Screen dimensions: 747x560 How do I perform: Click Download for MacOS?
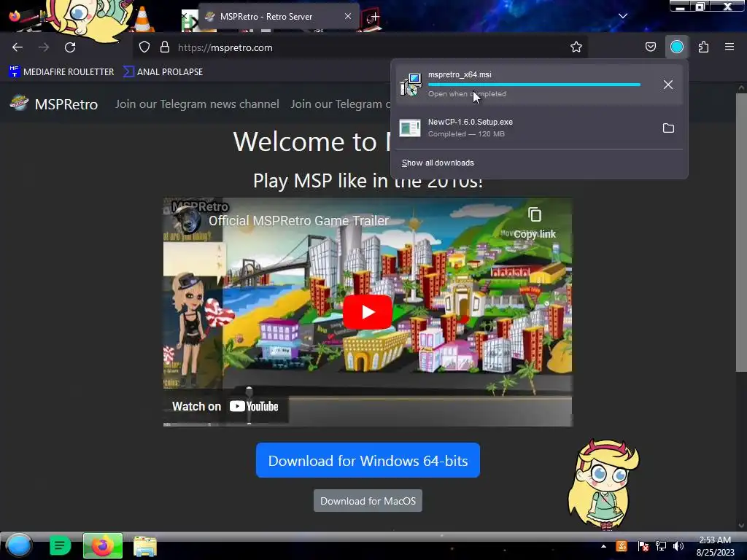(368, 501)
